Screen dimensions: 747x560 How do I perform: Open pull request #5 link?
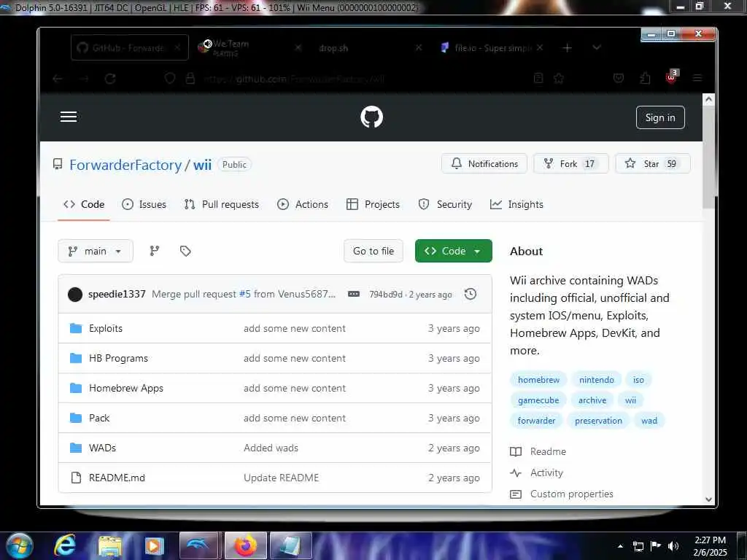coord(245,294)
